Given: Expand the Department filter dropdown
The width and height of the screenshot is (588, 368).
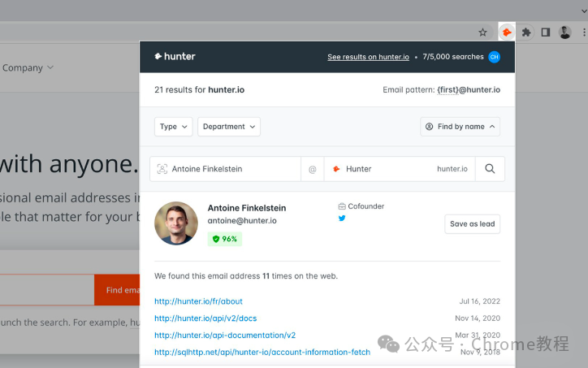Looking at the screenshot, I should tap(229, 127).
